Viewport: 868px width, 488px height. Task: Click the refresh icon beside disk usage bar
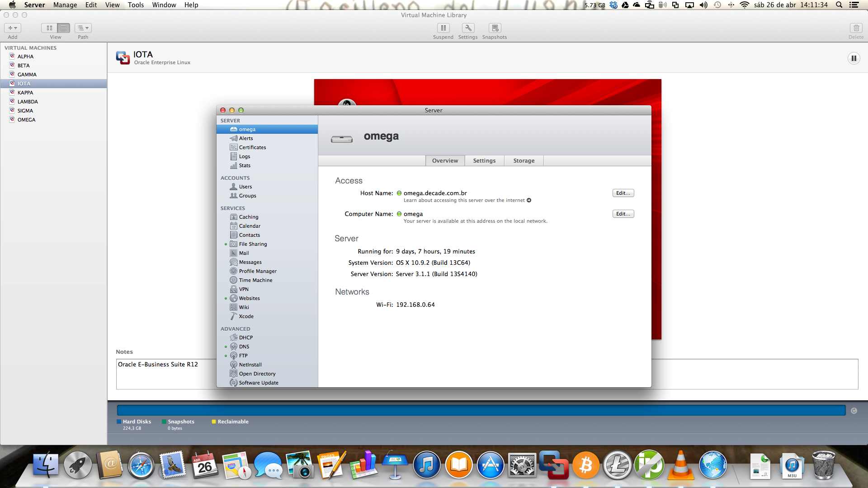click(854, 411)
